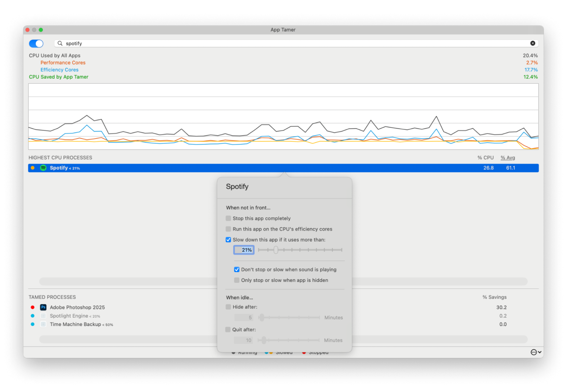Click the Hide after minutes slider
This screenshot has width=565, height=392.
click(289, 318)
